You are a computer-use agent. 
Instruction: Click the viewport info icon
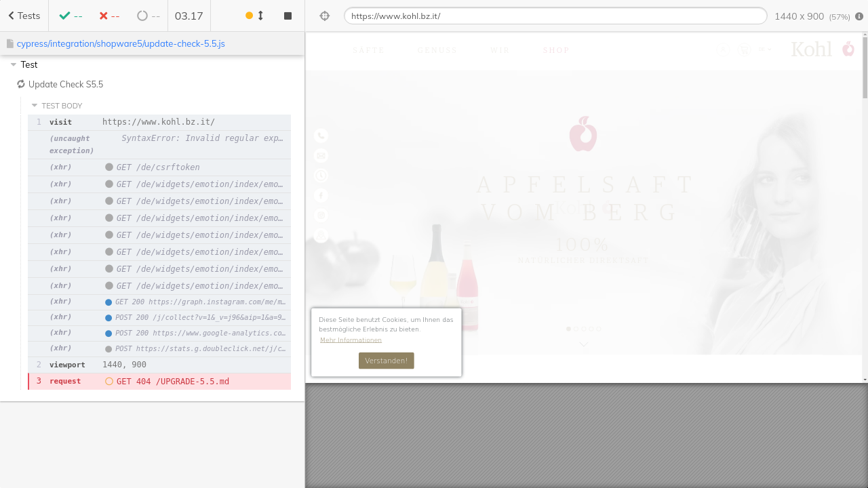point(859,16)
